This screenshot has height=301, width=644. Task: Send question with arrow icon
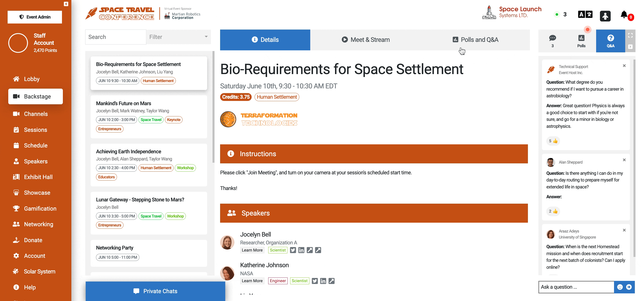point(629,287)
